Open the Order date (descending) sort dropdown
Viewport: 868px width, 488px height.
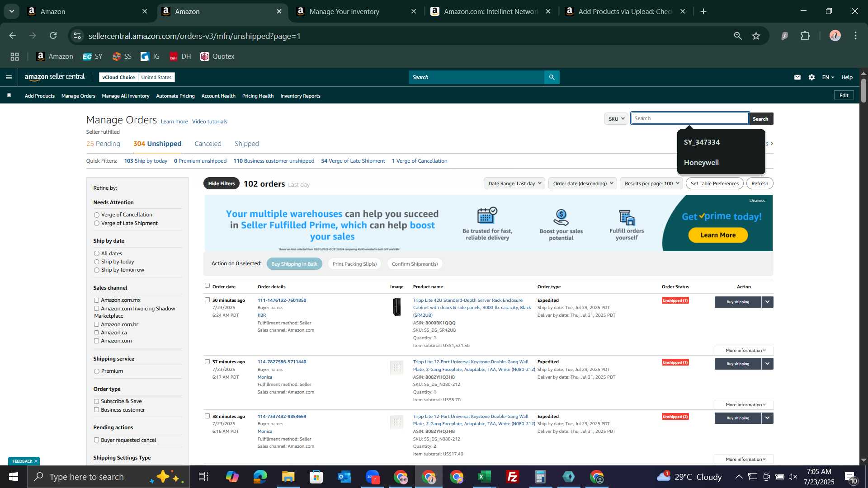tap(583, 183)
